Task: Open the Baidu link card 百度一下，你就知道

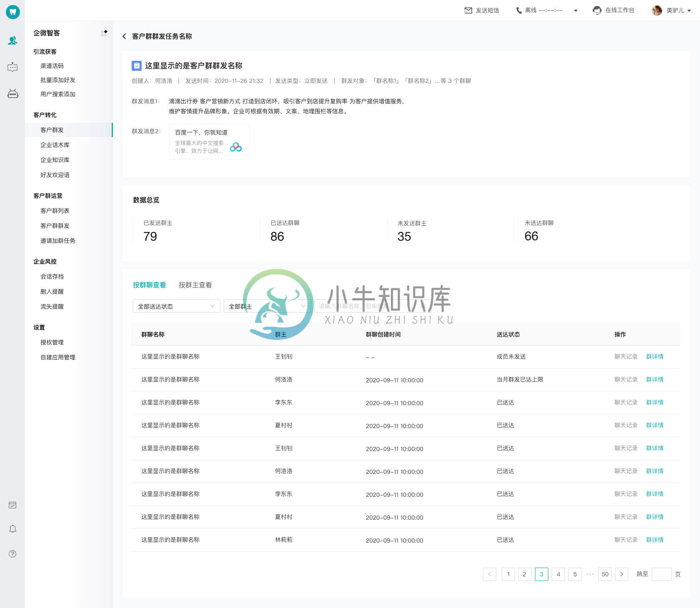Action: (209, 142)
